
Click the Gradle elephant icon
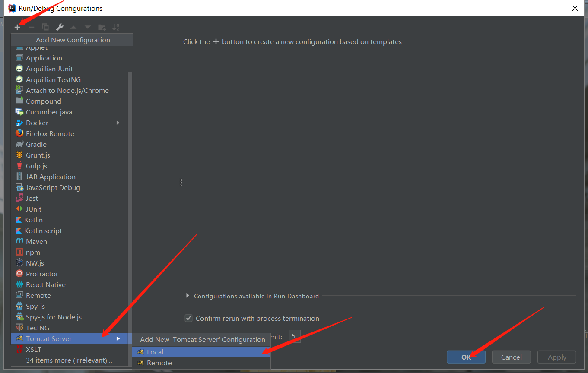tap(19, 144)
